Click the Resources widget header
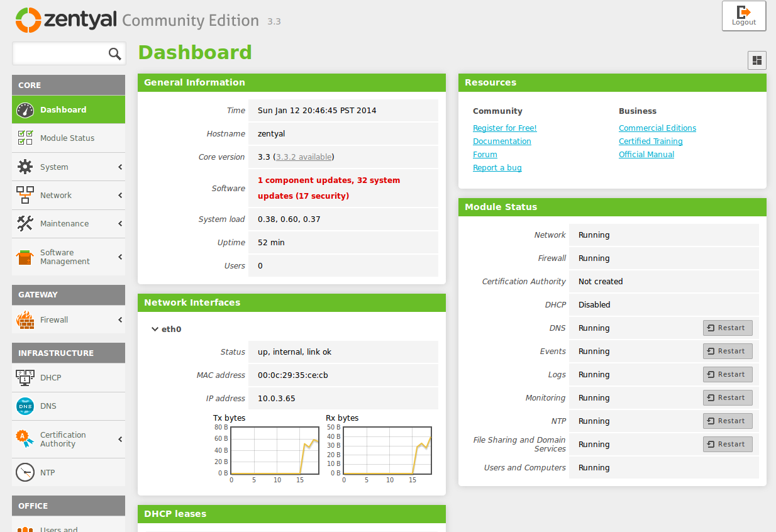Screen dimensions: 776x532 (x=612, y=82)
